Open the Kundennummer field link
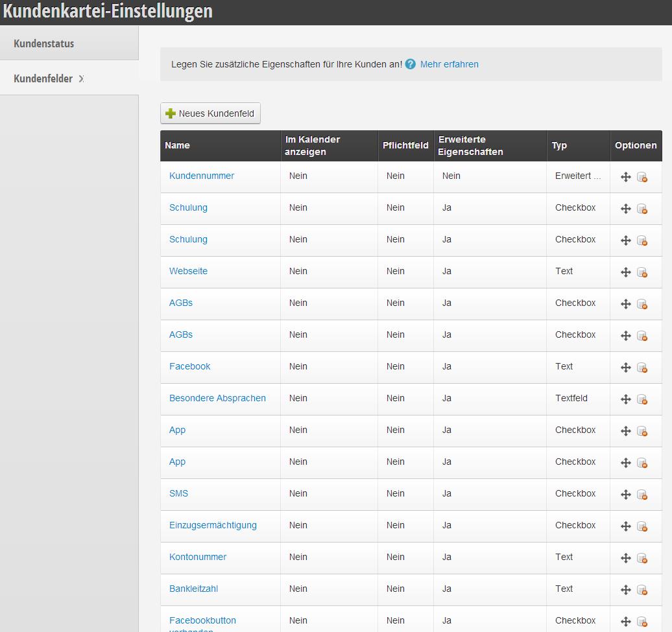This screenshot has height=632, width=672. pos(202,176)
